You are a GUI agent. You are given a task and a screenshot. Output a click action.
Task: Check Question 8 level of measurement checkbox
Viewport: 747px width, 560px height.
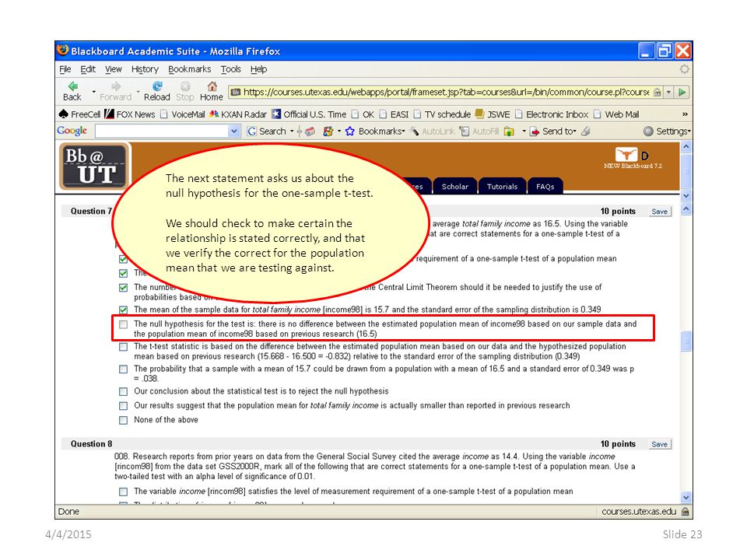click(124, 492)
